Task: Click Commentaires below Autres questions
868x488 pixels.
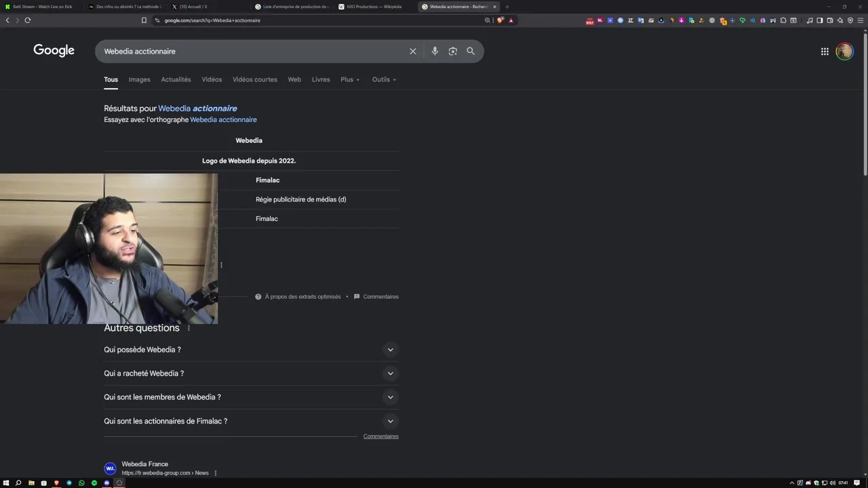Action: [x=380, y=436]
